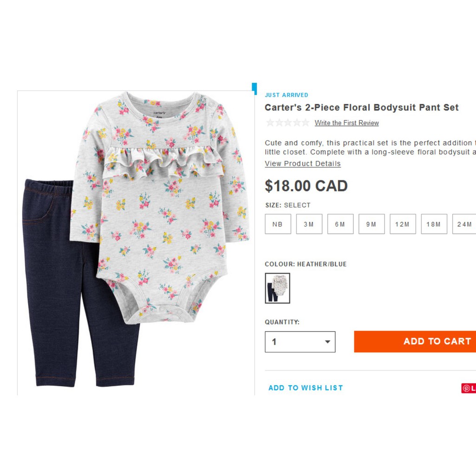The height and width of the screenshot is (476, 476).
Task: Click the Add to Cart button
Action: pos(415,342)
